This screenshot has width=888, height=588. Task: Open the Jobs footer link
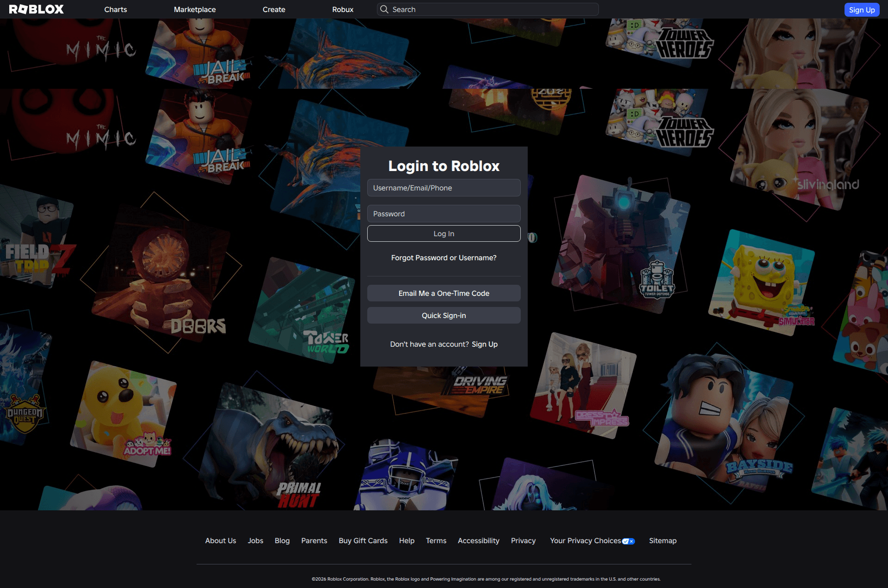pyautogui.click(x=255, y=540)
